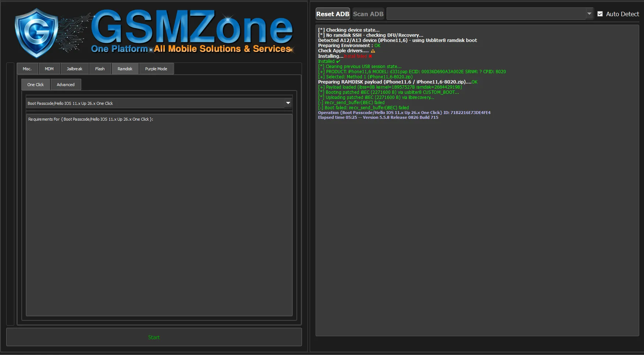Click the 'Booting patched iBEC' log line
The height and width of the screenshot is (355, 644).
[388, 92]
